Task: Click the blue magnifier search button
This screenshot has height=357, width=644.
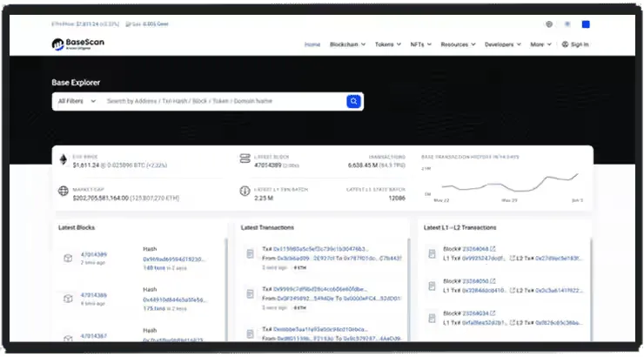Action: [x=353, y=101]
